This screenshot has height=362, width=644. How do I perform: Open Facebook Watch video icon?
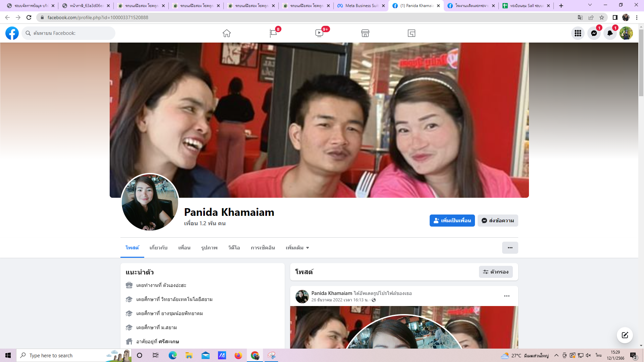pos(319,33)
